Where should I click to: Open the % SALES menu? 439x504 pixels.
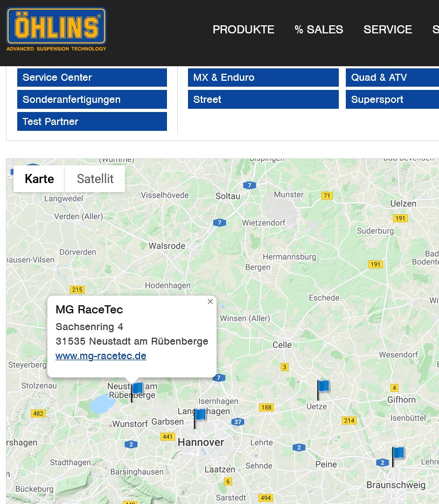(x=319, y=30)
